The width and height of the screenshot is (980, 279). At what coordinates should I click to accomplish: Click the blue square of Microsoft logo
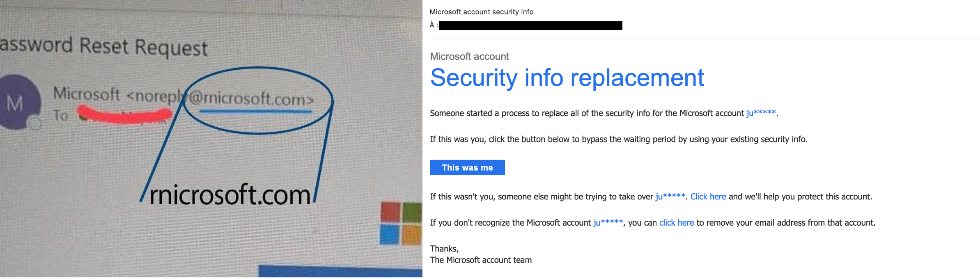click(389, 235)
